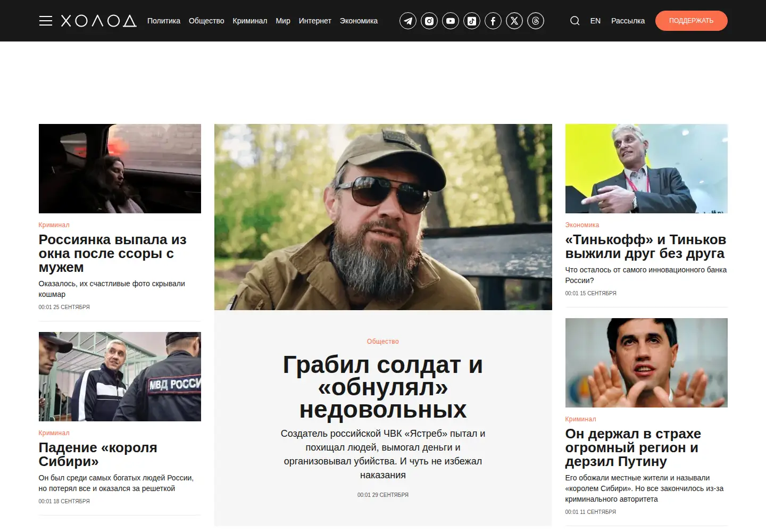Open headline Он держал в страхе регион
The height and width of the screenshot is (532, 766).
(633, 447)
